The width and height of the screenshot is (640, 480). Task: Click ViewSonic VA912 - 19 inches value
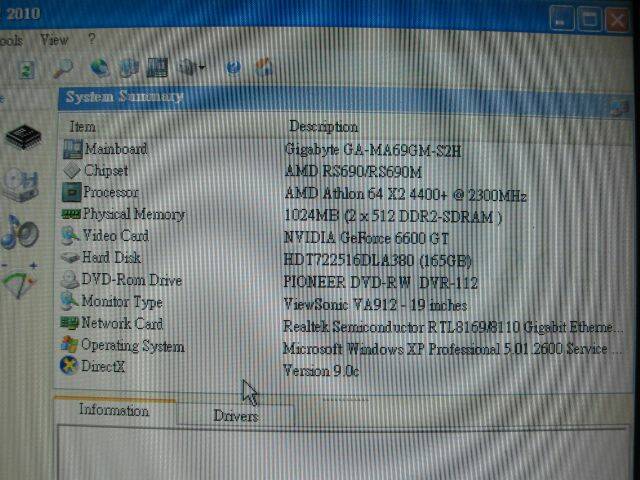coord(375,304)
